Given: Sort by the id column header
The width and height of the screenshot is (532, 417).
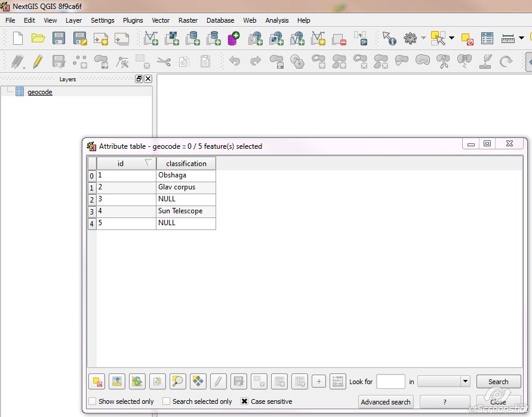Looking at the screenshot, I should tap(126, 163).
